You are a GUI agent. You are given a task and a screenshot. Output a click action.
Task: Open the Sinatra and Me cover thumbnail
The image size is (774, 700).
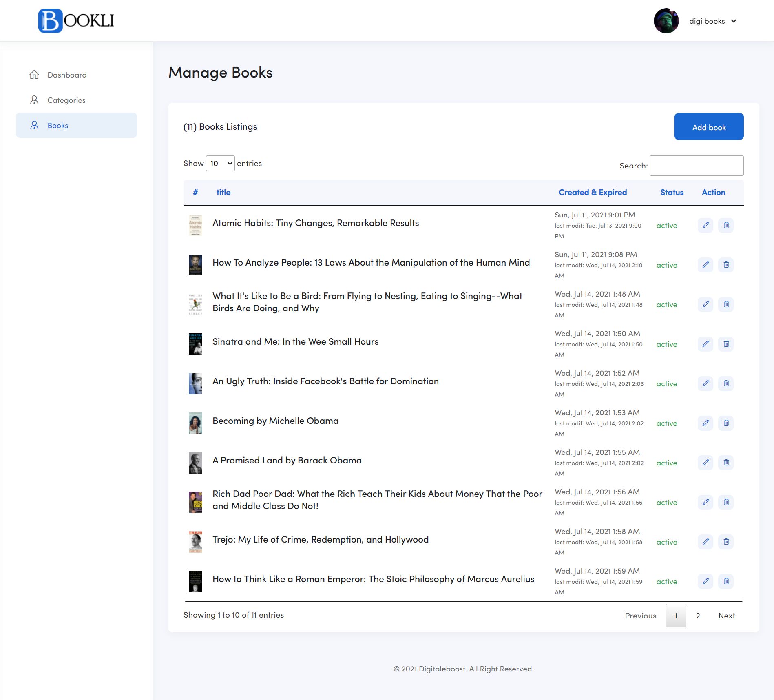(x=195, y=344)
